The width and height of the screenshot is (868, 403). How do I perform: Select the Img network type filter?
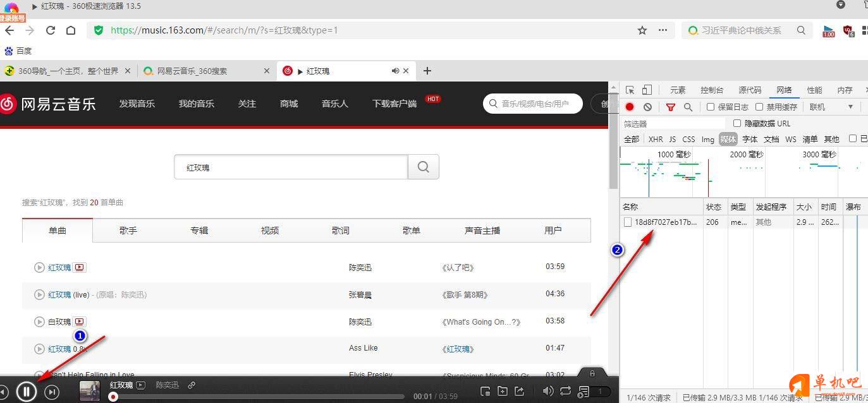[x=707, y=139]
